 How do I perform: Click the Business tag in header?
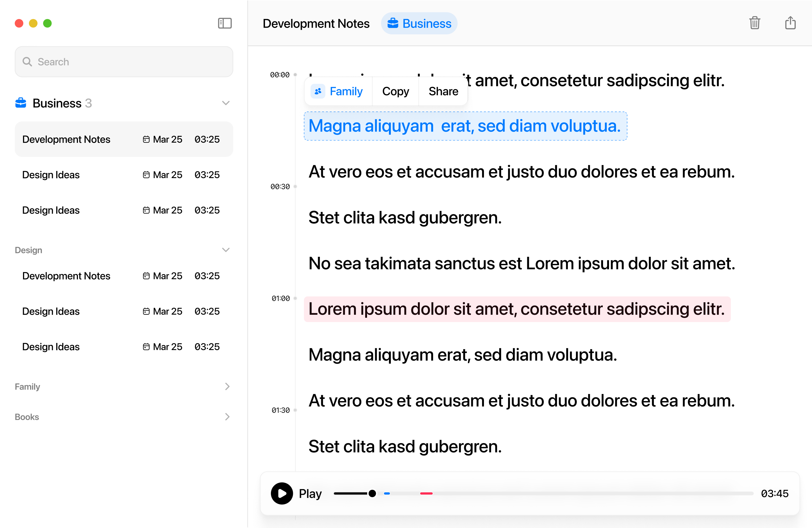(419, 24)
